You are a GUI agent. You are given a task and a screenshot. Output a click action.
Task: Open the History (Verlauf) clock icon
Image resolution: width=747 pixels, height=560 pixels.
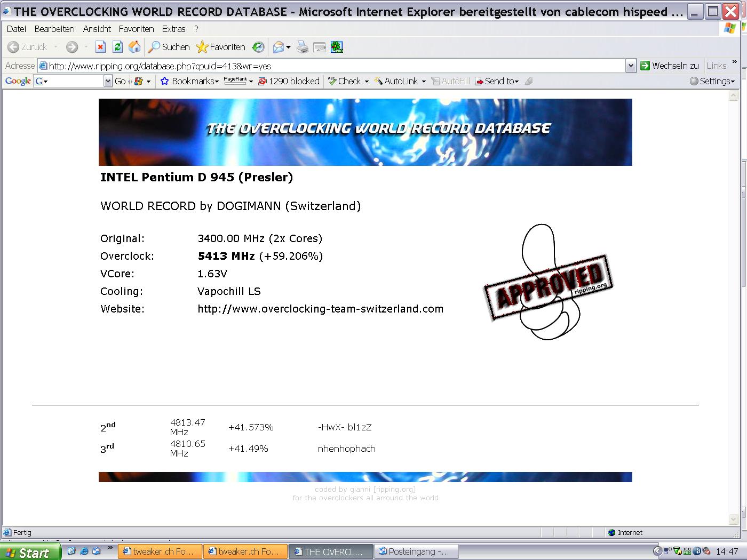coord(258,47)
